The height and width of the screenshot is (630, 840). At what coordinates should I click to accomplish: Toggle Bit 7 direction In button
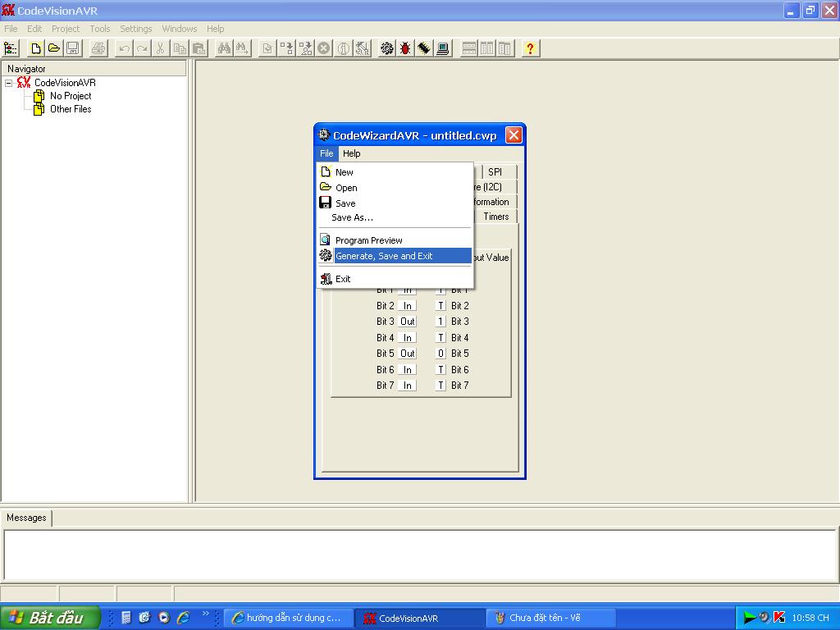pos(407,386)
